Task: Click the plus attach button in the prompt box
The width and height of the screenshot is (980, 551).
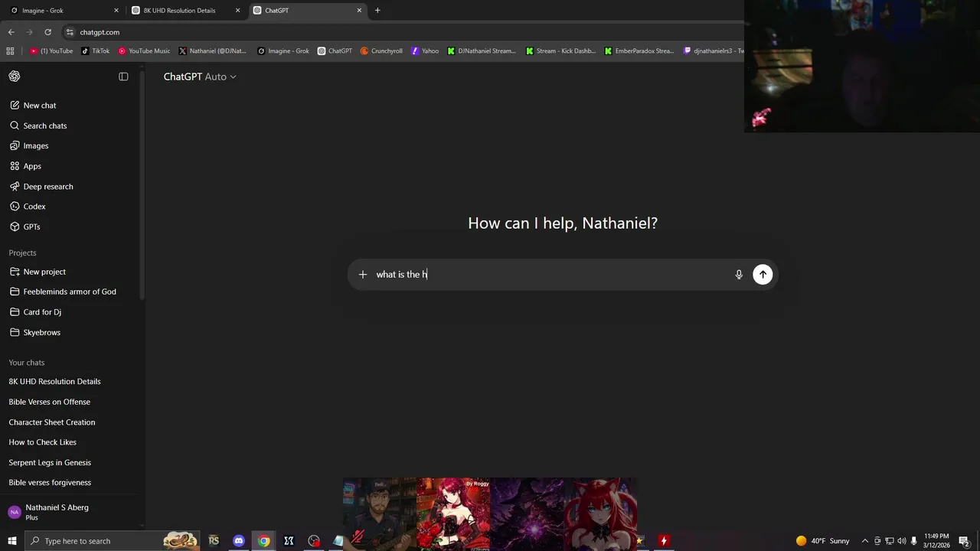Action: tap(363, 275)
